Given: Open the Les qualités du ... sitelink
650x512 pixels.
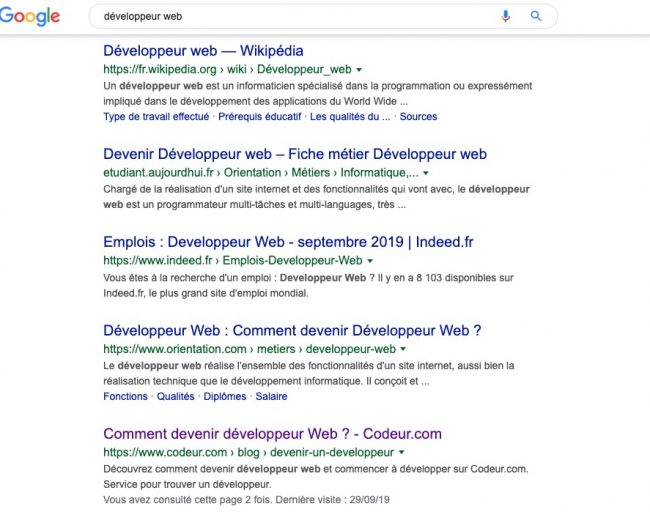Looking at the screenshot, I should [350, 116].
